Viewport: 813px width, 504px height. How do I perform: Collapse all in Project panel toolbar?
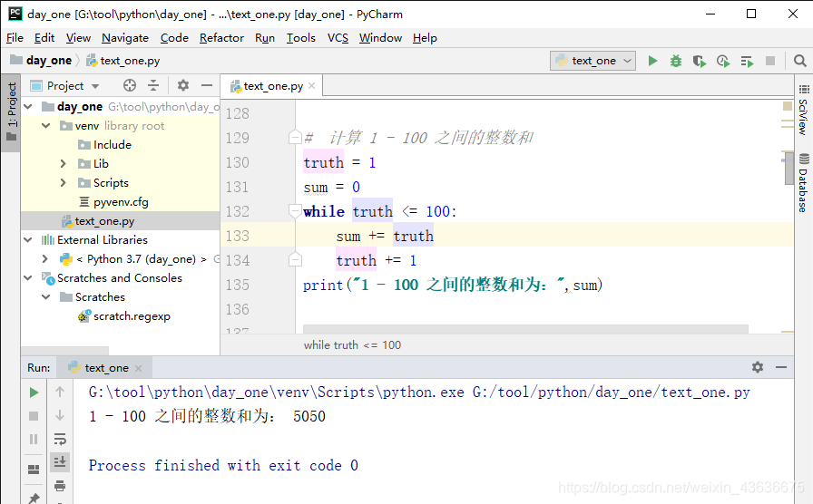tap(153, 85)
